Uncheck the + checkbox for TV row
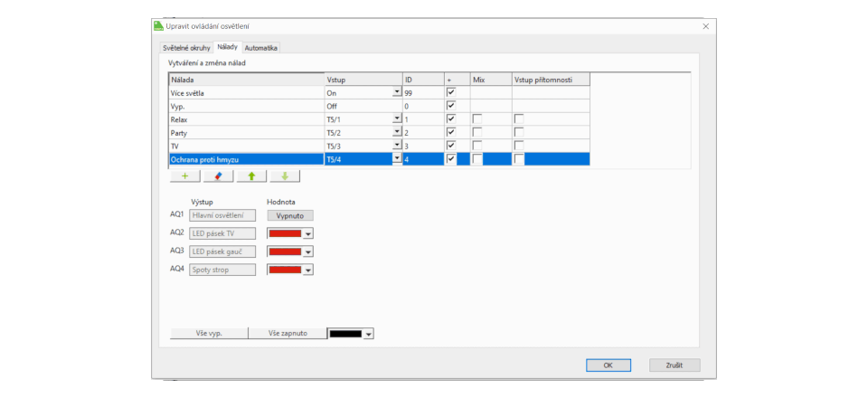 [x=451, y=146]
